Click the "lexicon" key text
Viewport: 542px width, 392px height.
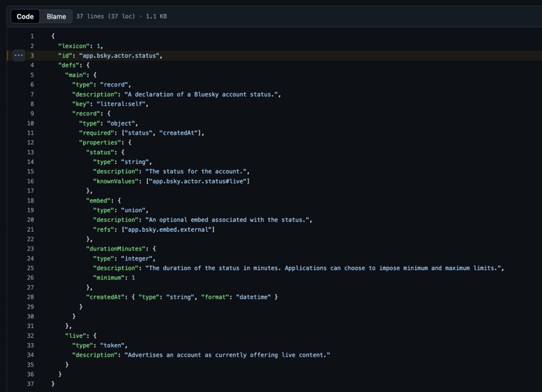74,46
